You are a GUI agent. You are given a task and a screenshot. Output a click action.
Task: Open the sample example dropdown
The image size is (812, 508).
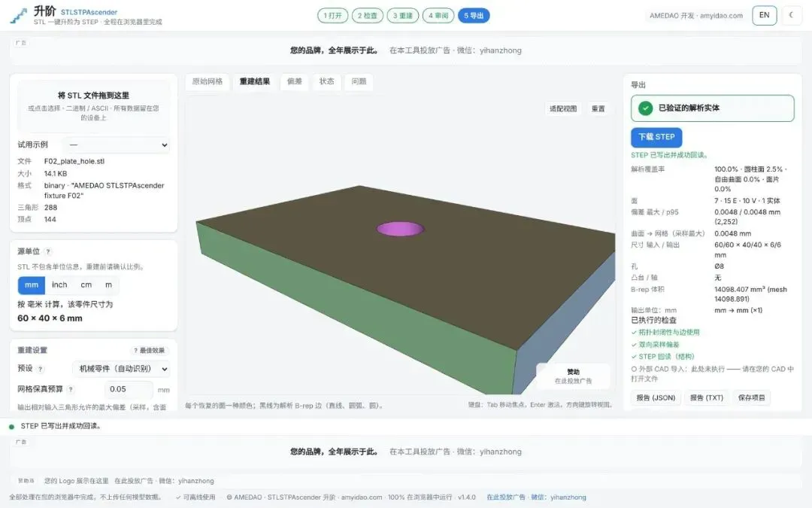click(117, 145)
